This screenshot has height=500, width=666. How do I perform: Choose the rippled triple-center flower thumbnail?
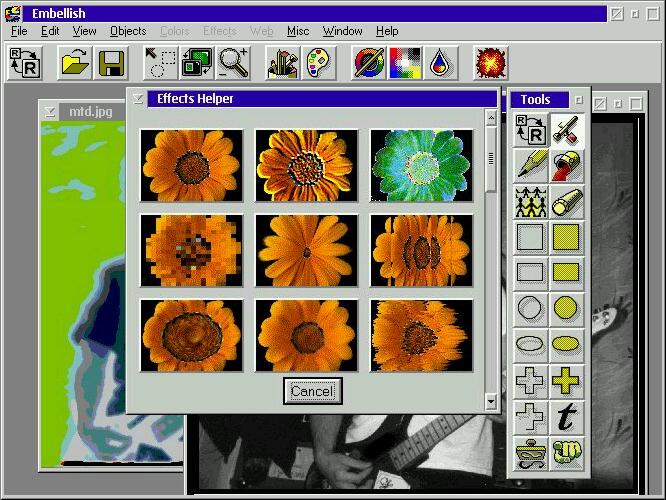[x=421, y=250]
